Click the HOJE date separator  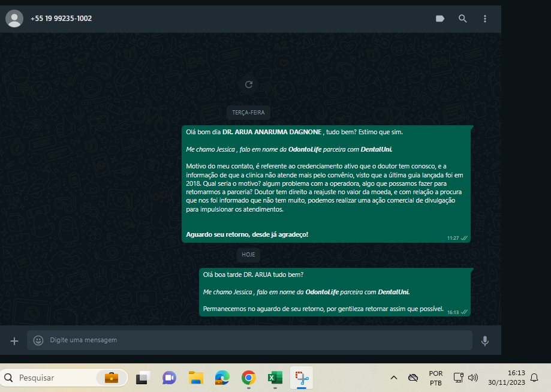(x=248, y=255)
